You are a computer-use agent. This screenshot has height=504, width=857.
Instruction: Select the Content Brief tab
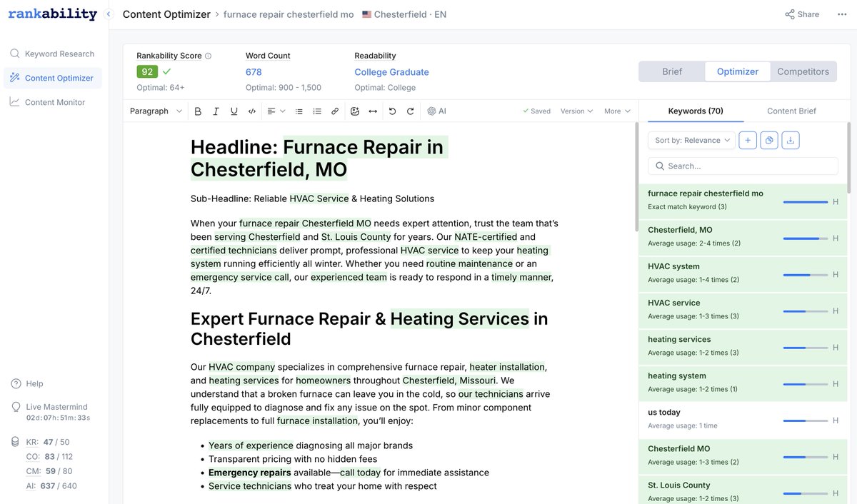click(x=791, y=111)
